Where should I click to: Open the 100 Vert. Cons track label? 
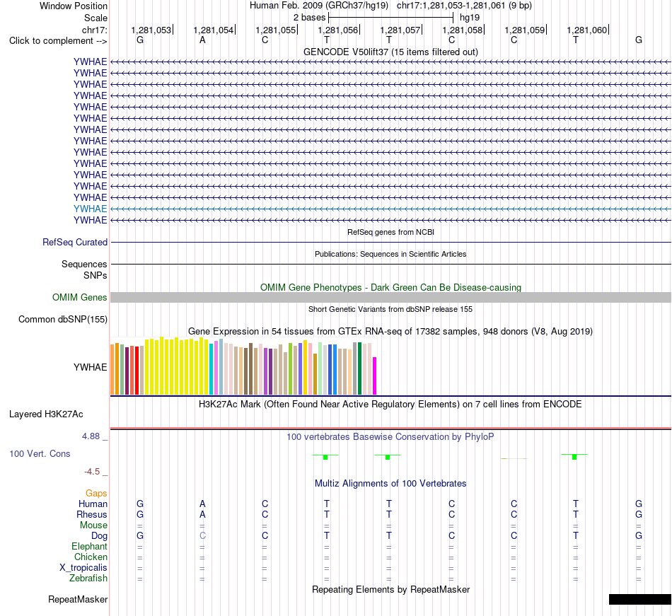(x=40, y=453)
